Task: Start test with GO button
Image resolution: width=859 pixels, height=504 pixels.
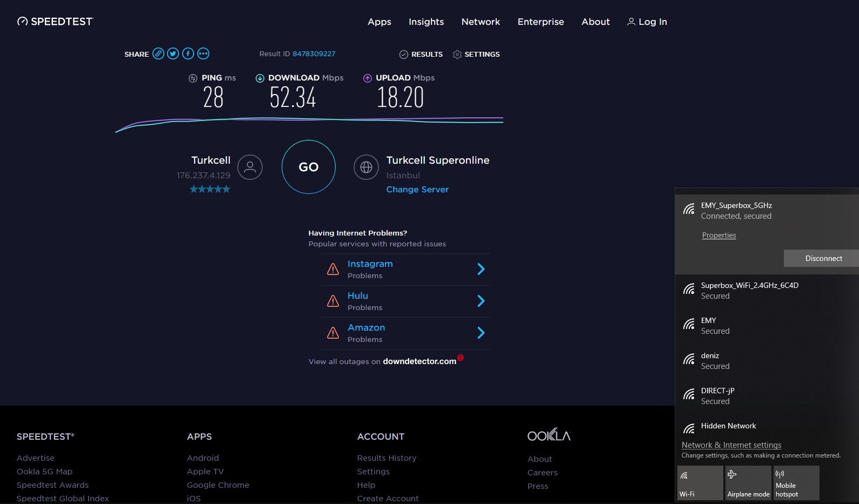Action: [x=309, y=167]
